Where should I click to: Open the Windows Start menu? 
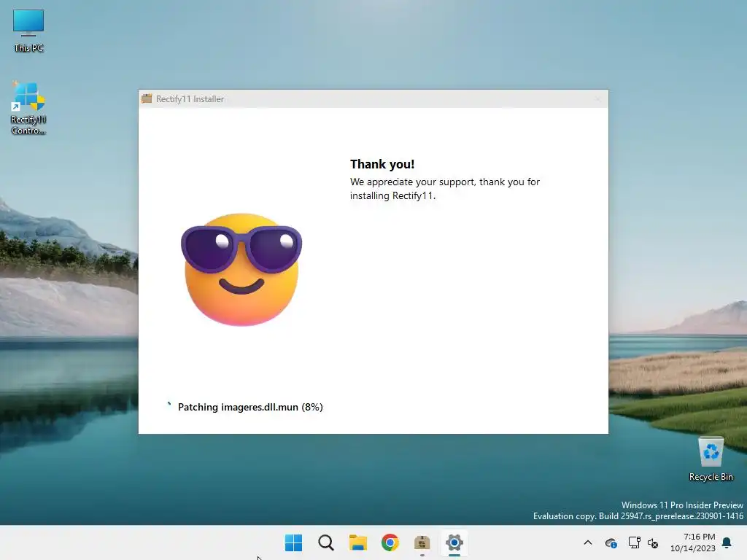click(x=293, y=542)
